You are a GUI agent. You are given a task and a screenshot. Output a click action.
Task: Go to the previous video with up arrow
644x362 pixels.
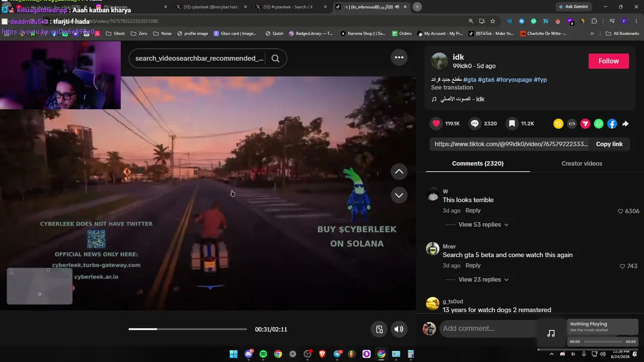399,171
